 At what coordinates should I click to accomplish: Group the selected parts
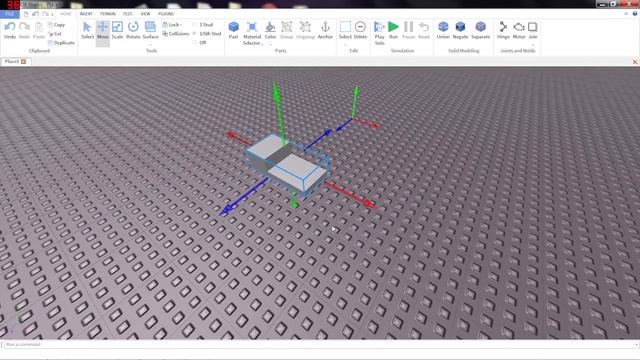[x=287, y=31]
